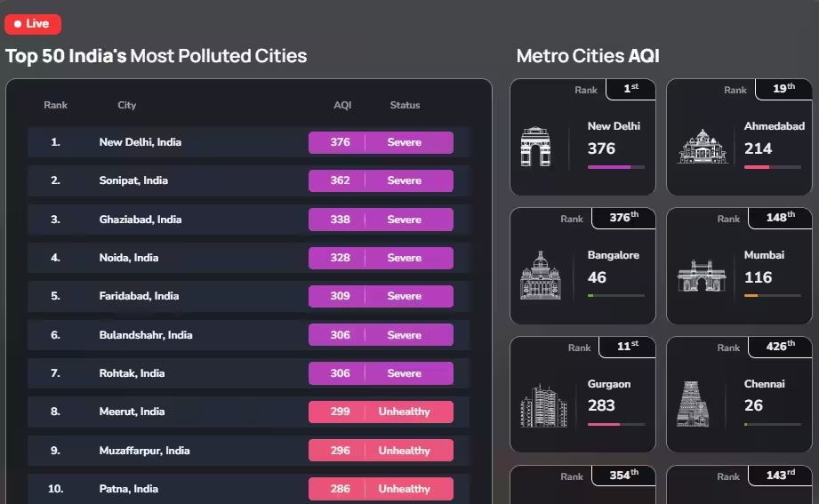
Task: Click the 362 AQI value for Sonipat
Action: pyautogui.click(x=340, y=180)
